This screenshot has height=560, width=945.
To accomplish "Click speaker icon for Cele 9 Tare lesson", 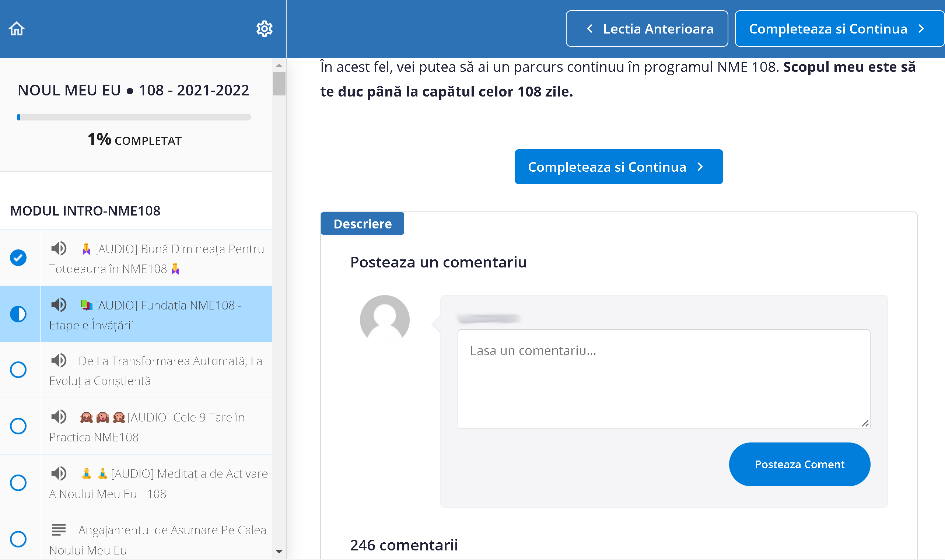I will pyautogui.click(x=59, y=417).
